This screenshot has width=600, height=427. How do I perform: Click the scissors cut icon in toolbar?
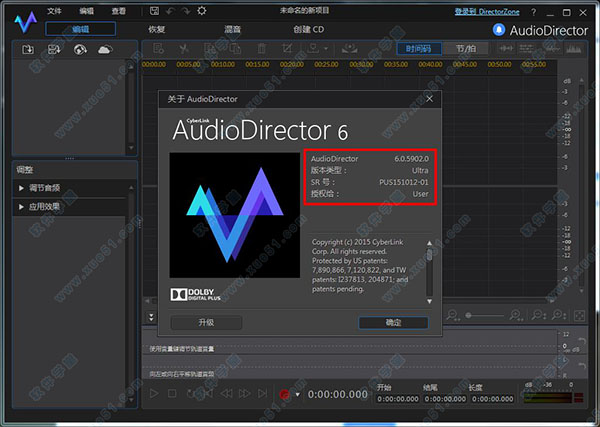(184, 49)
